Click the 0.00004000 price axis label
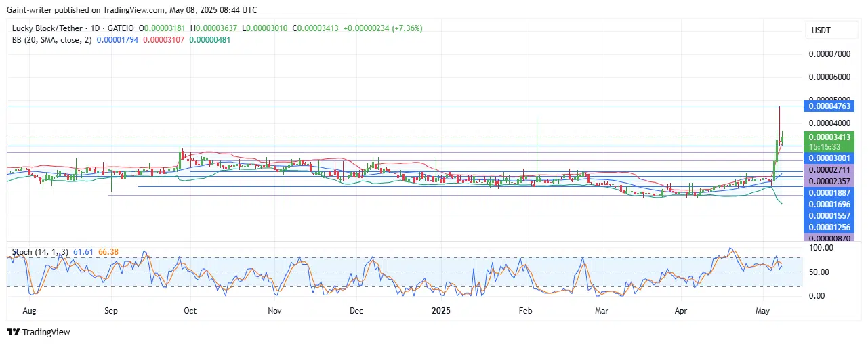 [831, 123]
